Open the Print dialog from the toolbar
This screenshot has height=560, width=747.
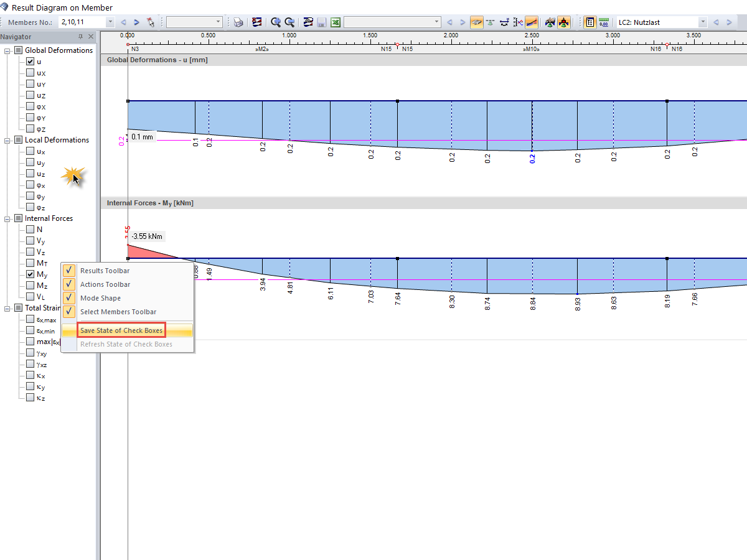(x=238, y=22)
